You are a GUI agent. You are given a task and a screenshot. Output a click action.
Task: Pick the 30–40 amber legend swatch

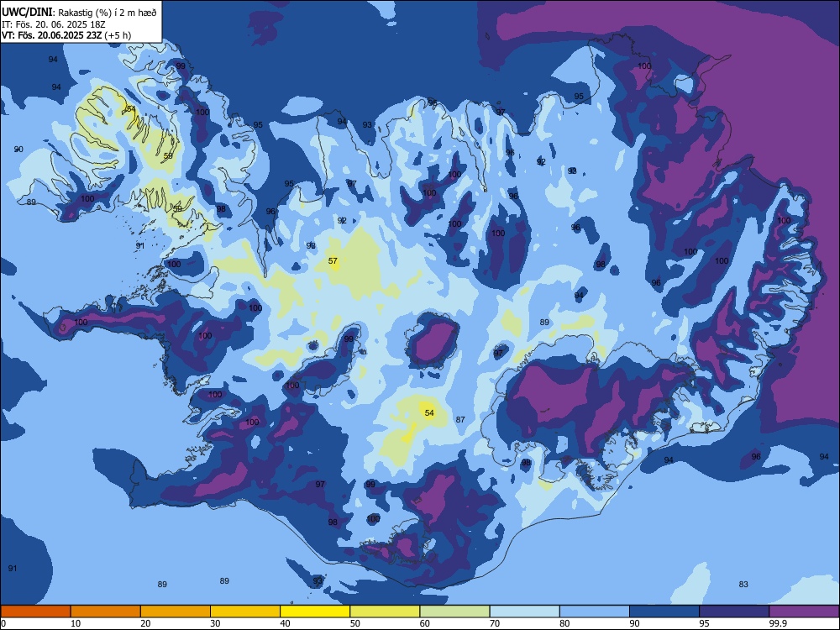(x=245, y=612)
